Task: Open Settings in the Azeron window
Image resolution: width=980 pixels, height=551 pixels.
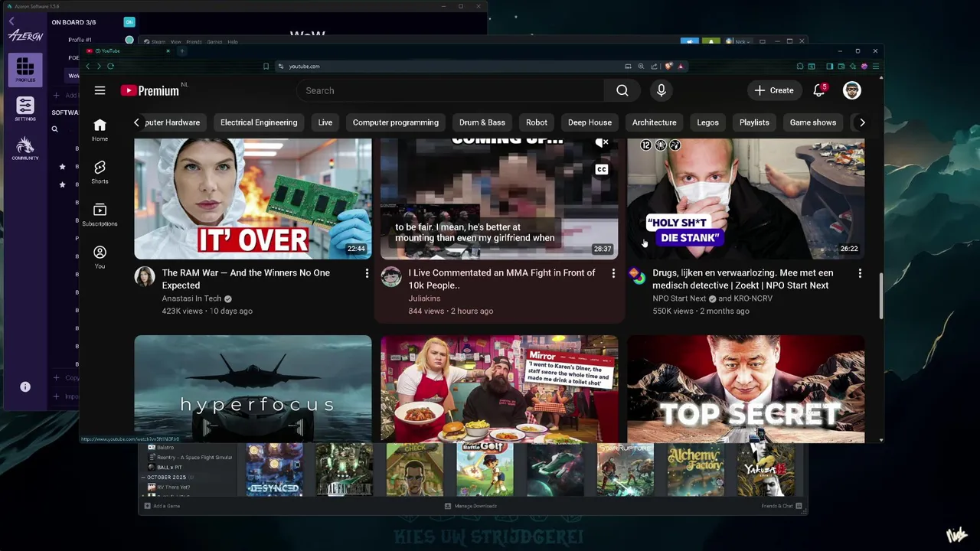Action: [x=24, y=109]
